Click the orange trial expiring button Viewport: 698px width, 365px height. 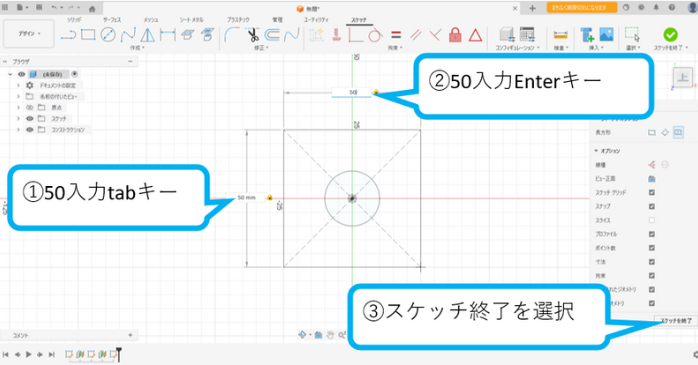[581, 8]
